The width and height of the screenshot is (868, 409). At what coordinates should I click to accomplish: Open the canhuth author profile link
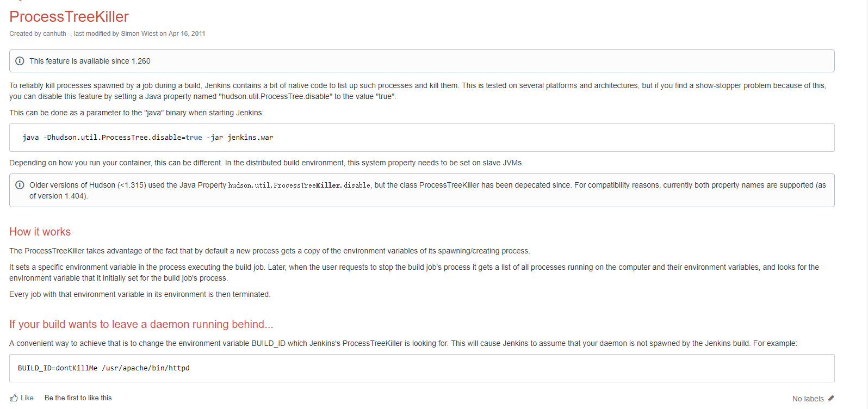tap(54, 34)
